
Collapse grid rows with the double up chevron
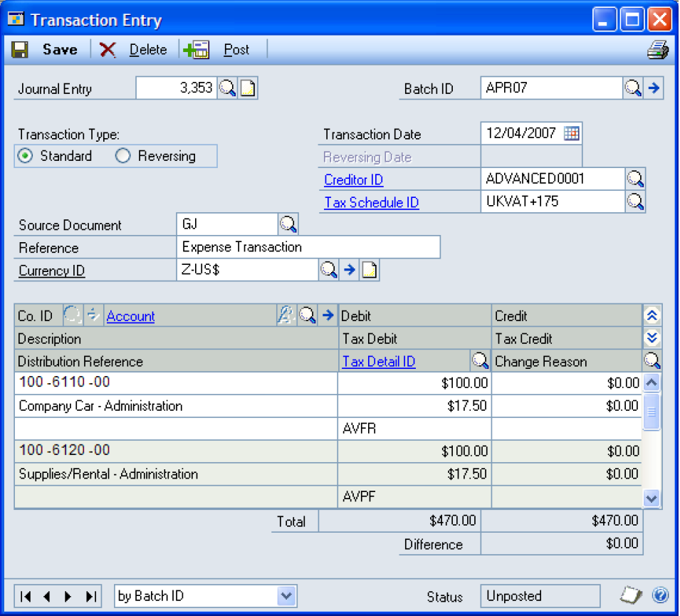coord(652,315)
